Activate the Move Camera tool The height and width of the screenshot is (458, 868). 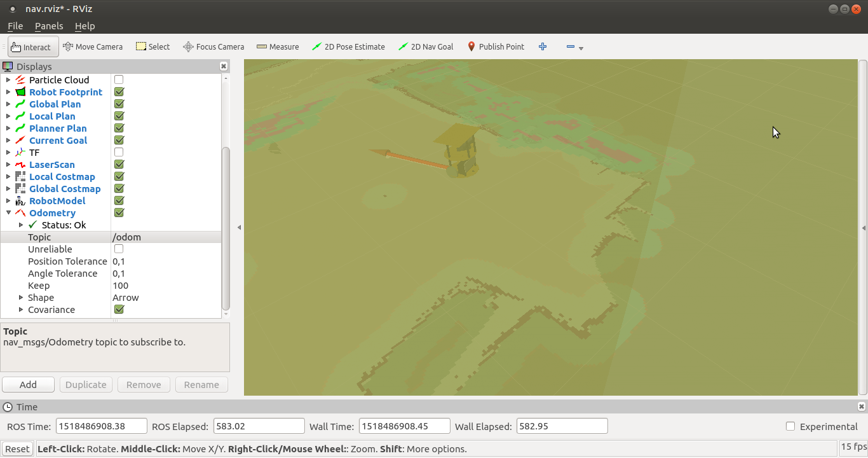pos(93,46)
